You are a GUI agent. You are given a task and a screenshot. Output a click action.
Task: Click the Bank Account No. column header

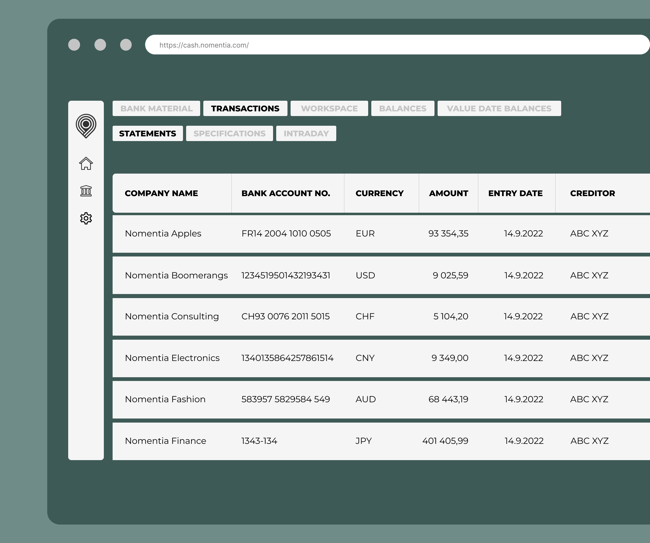286,193
